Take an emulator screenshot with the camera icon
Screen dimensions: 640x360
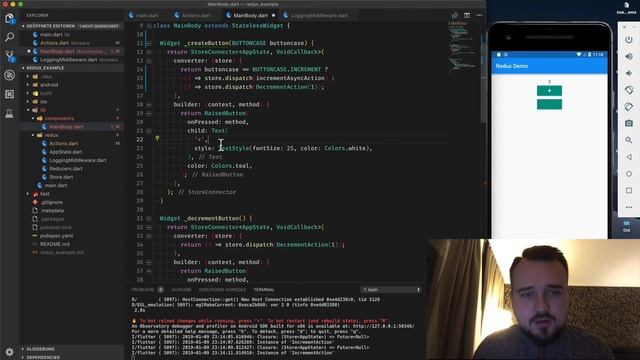[629, 123]
